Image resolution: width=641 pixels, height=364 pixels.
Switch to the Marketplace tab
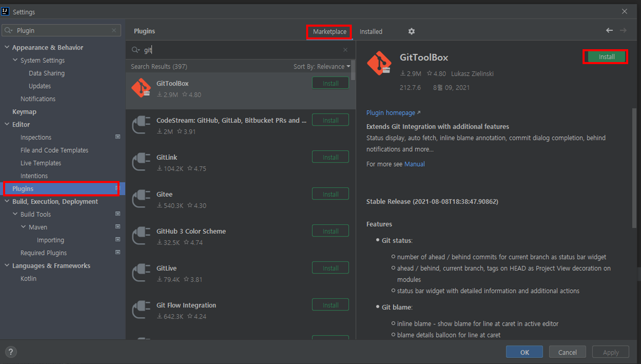[x=330, y=32]
